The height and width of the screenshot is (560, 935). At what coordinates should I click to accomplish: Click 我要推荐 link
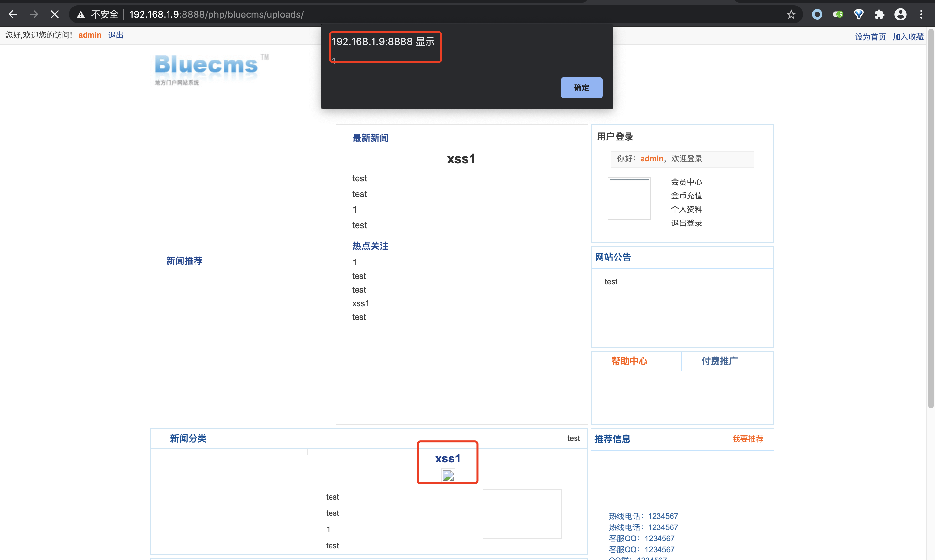[747, 439]
